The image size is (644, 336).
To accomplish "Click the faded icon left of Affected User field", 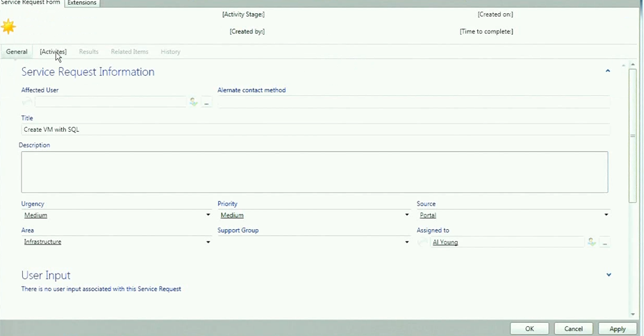I will pos(28,102).
